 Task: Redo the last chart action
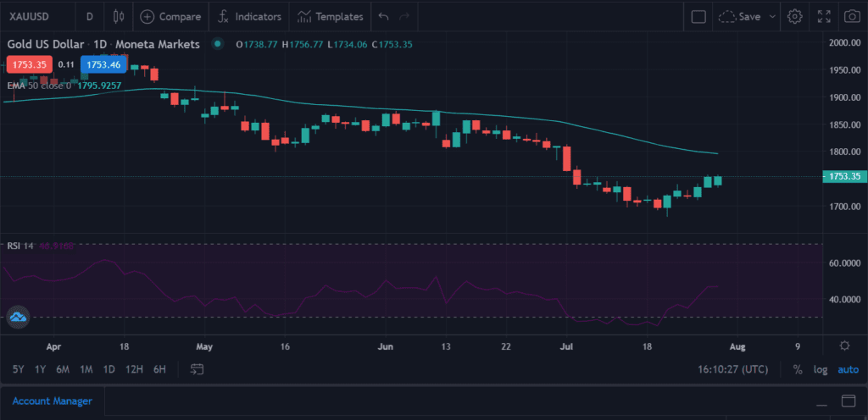[404, 17]
